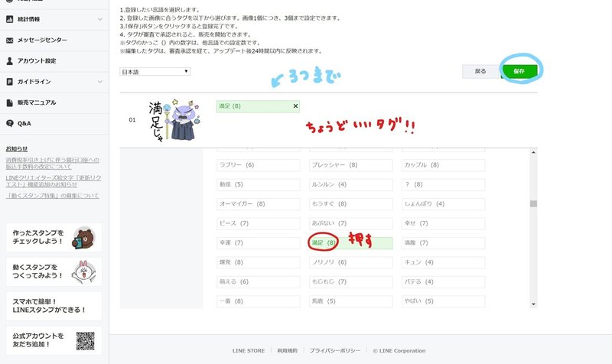This screenshot has width=612, height=364.
Task: Expand the 統計情報 chevron
Action: (x=100, y=19)
